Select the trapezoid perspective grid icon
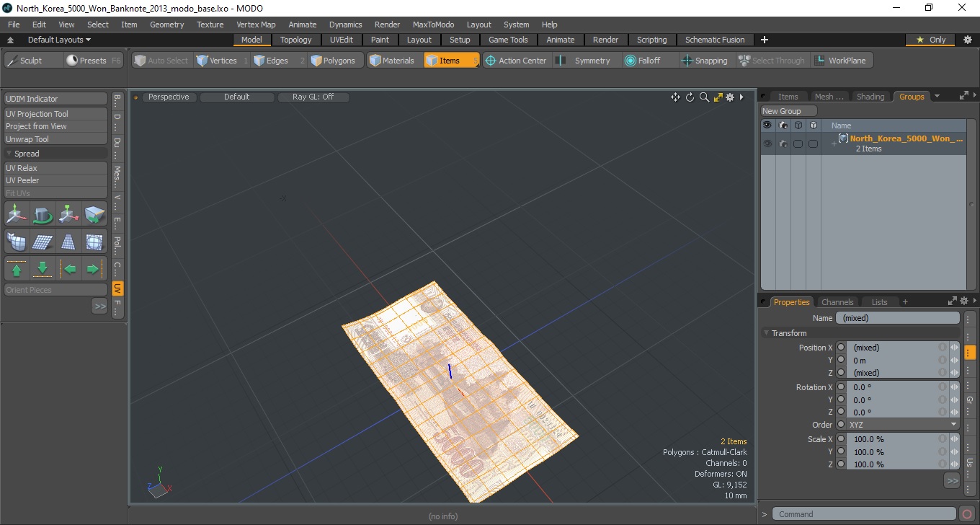Screen dimensions: 980x525 pyautogui.click(x=68, y=242)
